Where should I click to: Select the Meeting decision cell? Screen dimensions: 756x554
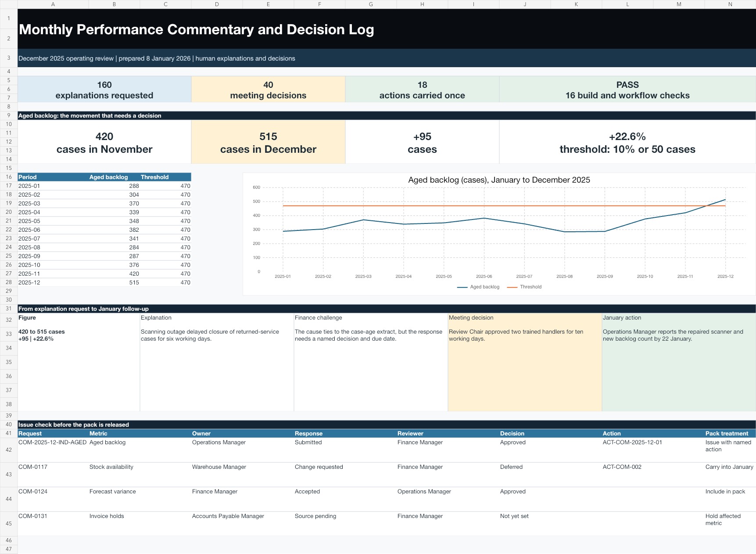tap(525, 362)
